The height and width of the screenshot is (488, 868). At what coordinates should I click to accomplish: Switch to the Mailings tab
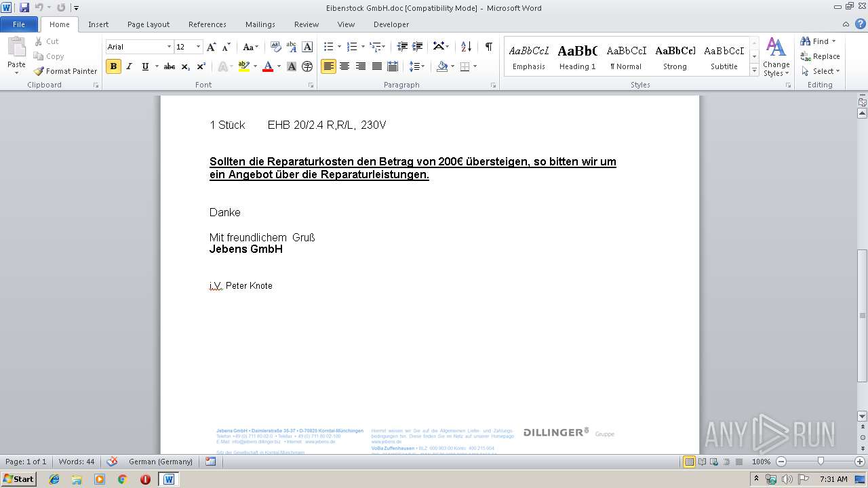click(x=260, y=24)
